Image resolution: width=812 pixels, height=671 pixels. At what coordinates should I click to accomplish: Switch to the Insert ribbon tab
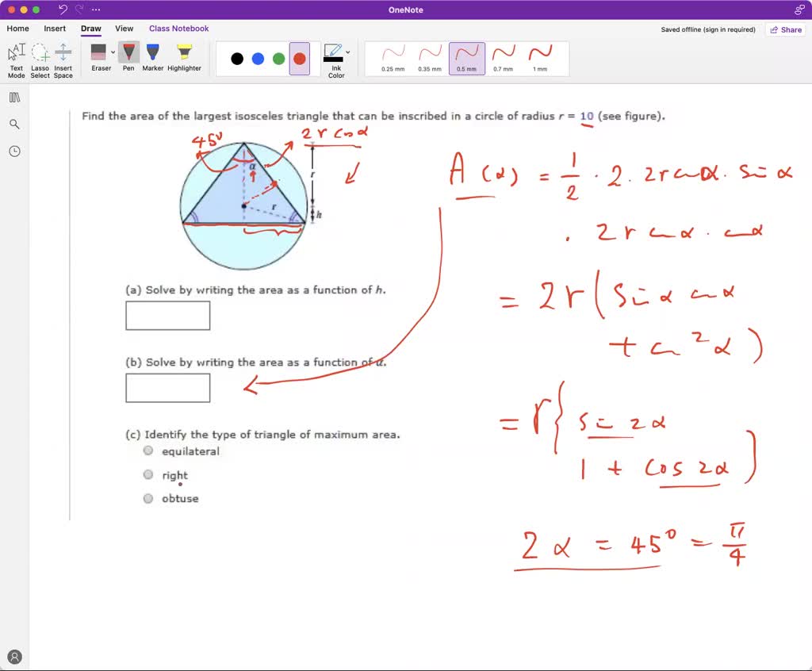[55, 28]
